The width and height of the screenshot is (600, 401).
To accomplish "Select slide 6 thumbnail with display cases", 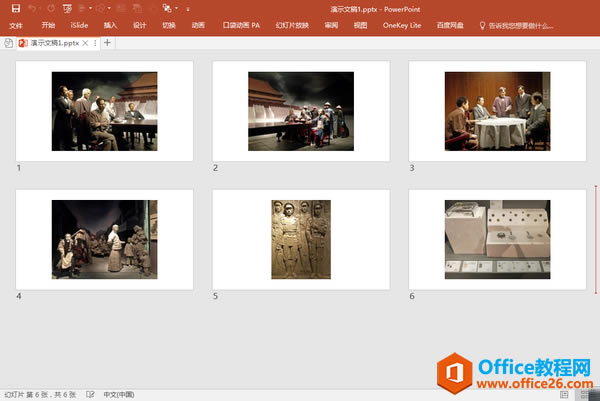I will [497, 240].
